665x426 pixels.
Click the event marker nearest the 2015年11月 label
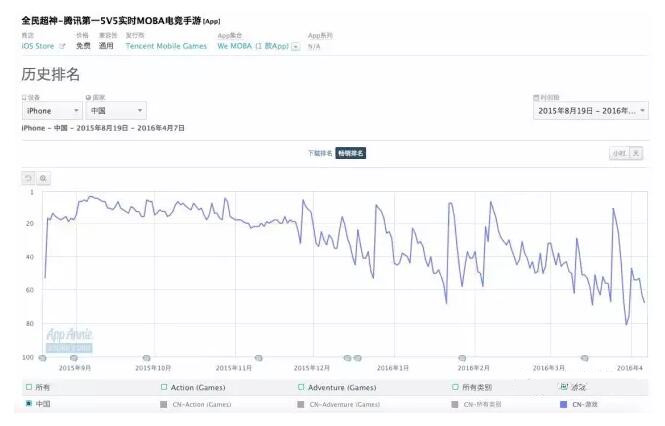point(259,358)
